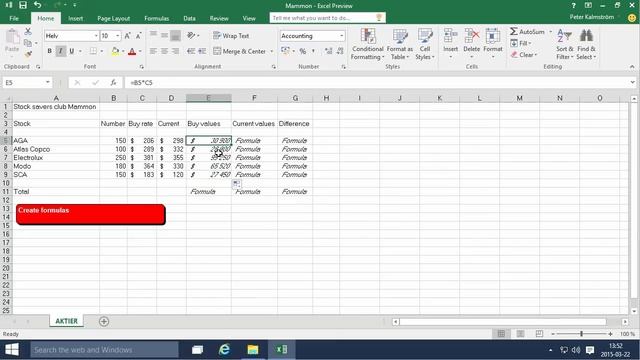
Task: Click the Auto Fill Options button below column E
Action: [x=236, y=184]
